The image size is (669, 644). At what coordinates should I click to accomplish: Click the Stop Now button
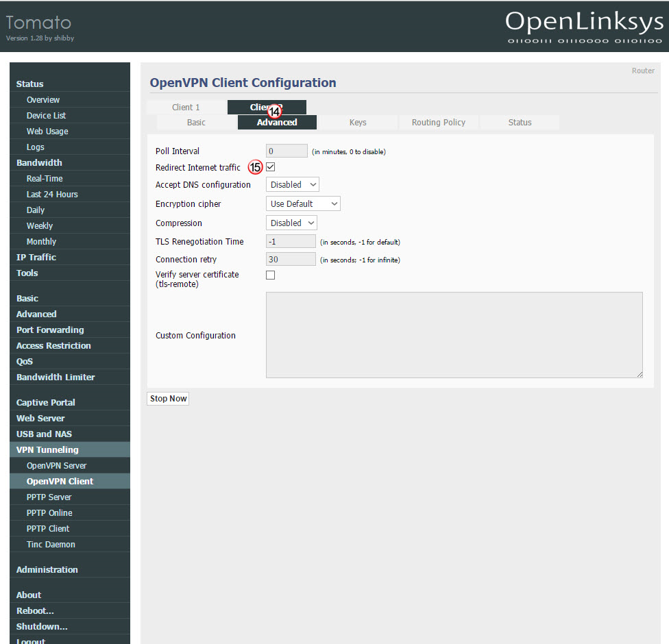point(168,398)
